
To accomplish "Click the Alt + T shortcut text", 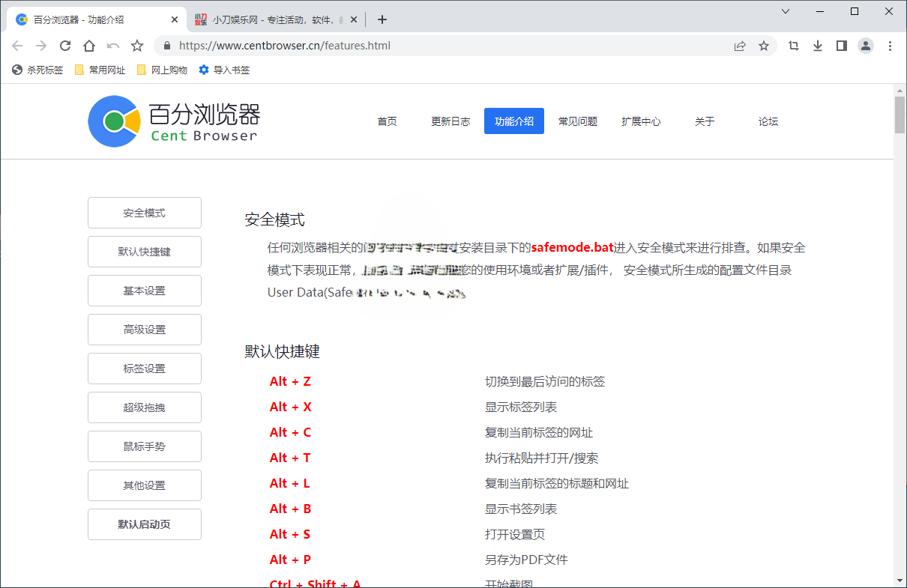I will [290, 458].
